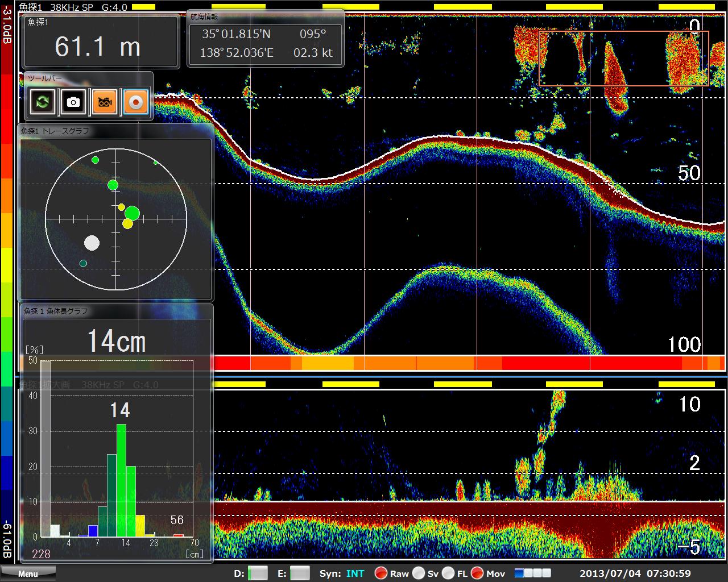Click the -5 scale label in zoom view
Image resolution: width=728 pixels, height=582 pixels.
pyautogui.click(x=689, y=547)
